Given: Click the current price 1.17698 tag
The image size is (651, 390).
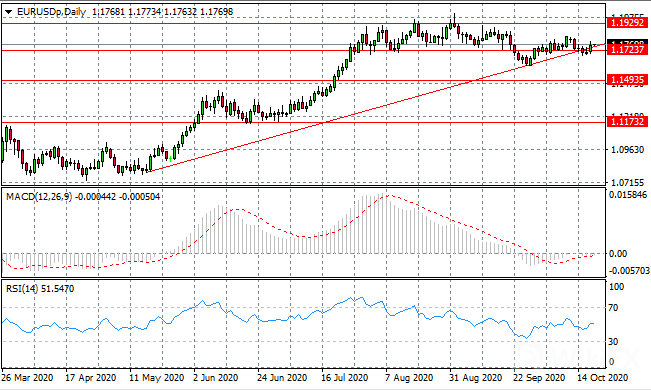Looking at the screenshot, I should pyautogui.click(x=627, y=42).
